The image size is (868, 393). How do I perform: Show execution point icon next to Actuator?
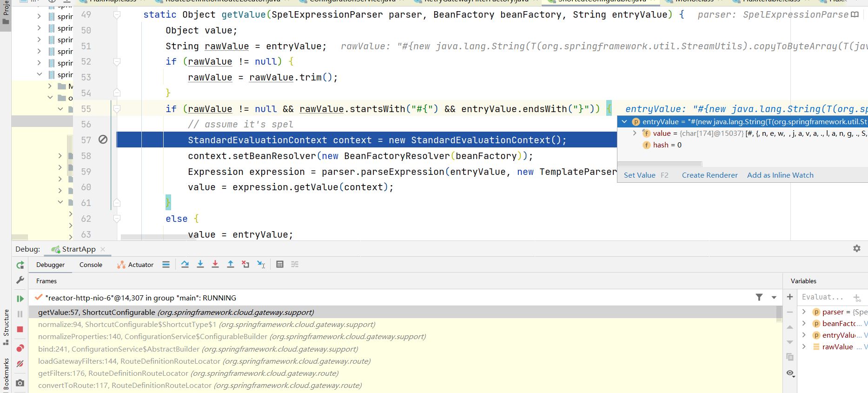point(166,264)
